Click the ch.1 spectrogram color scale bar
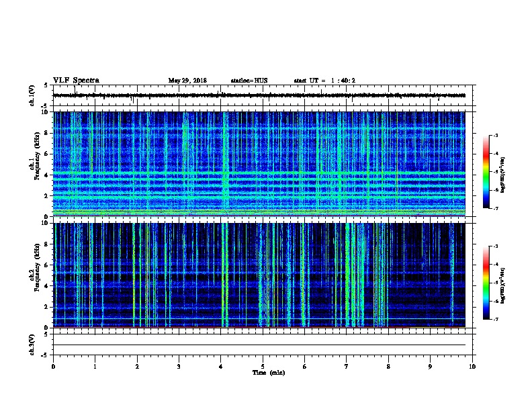Viewport: 532px width, 411px height. click(x=486, y=172)
